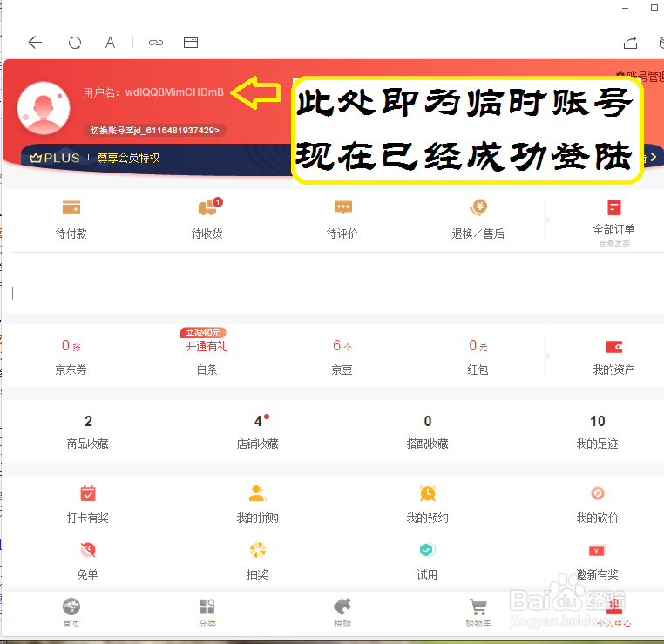Switch account via 切换账号 pill
This screenshot has width=664, height=644.
155,130
